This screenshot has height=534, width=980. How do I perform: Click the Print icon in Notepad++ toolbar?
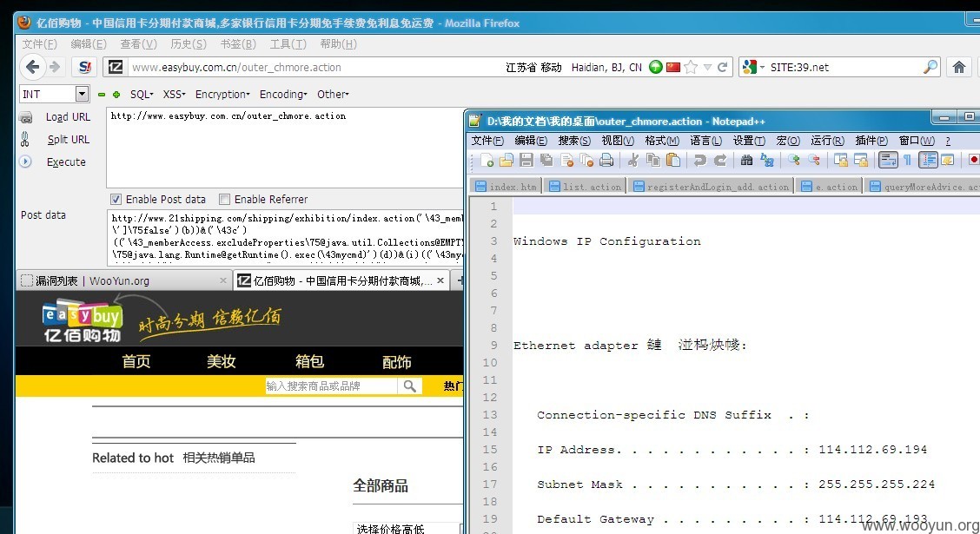coord(606,161)
